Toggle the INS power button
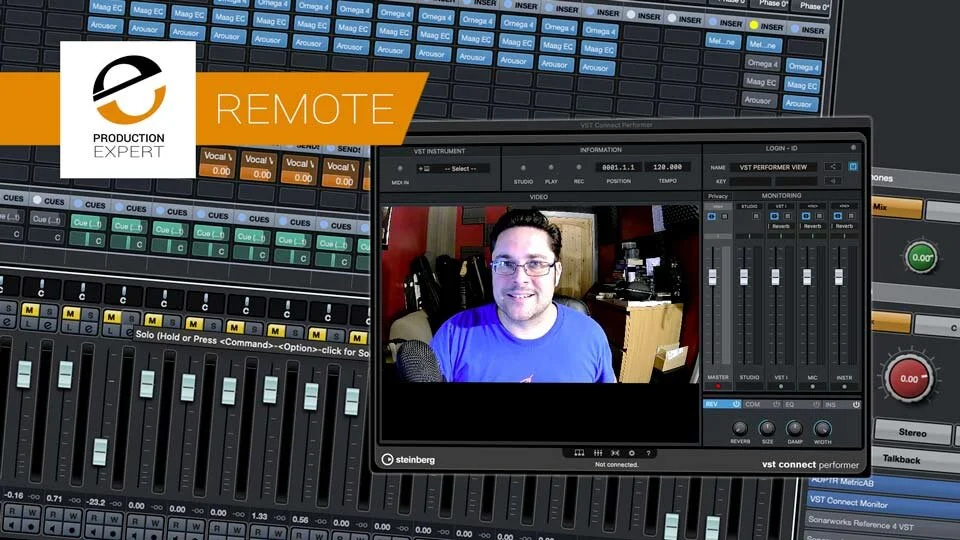Screen dimensions: 960x540 856,405
